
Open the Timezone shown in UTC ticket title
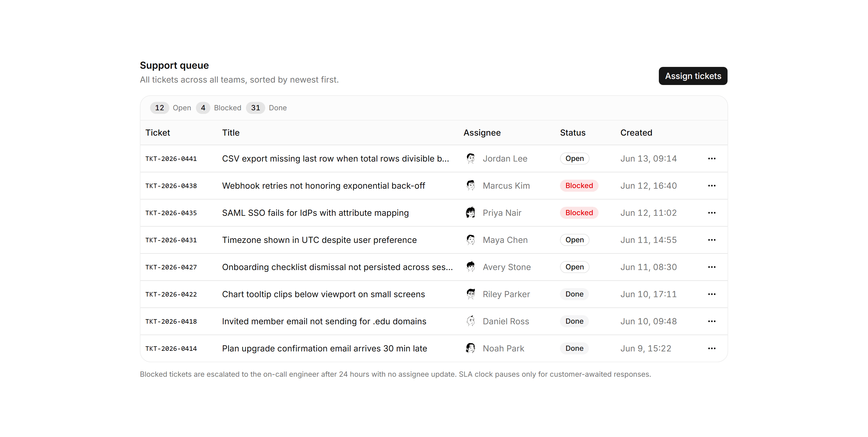tap(319, 240)
